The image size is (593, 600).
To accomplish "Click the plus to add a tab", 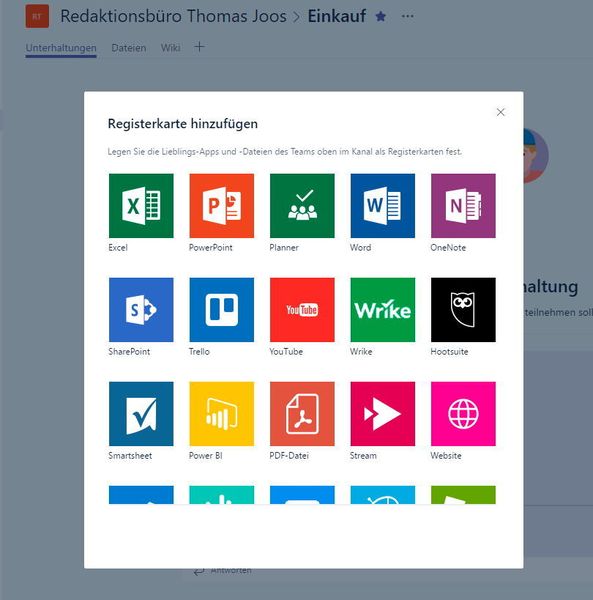I will [199, 47].
